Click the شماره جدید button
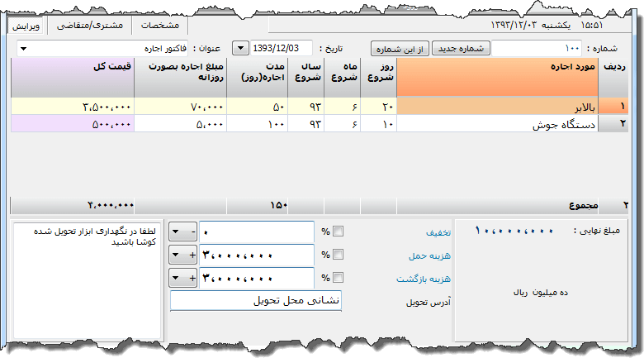 (x=461, y=49)
